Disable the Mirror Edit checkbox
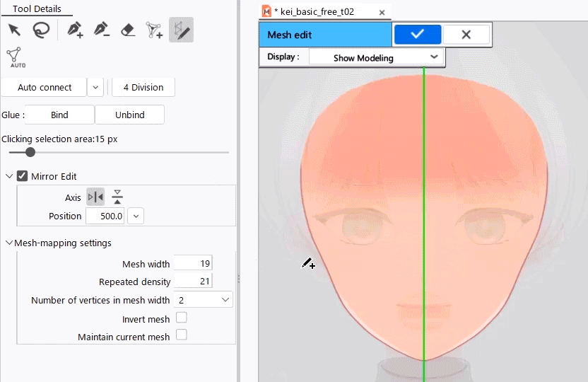 (22, 176)
